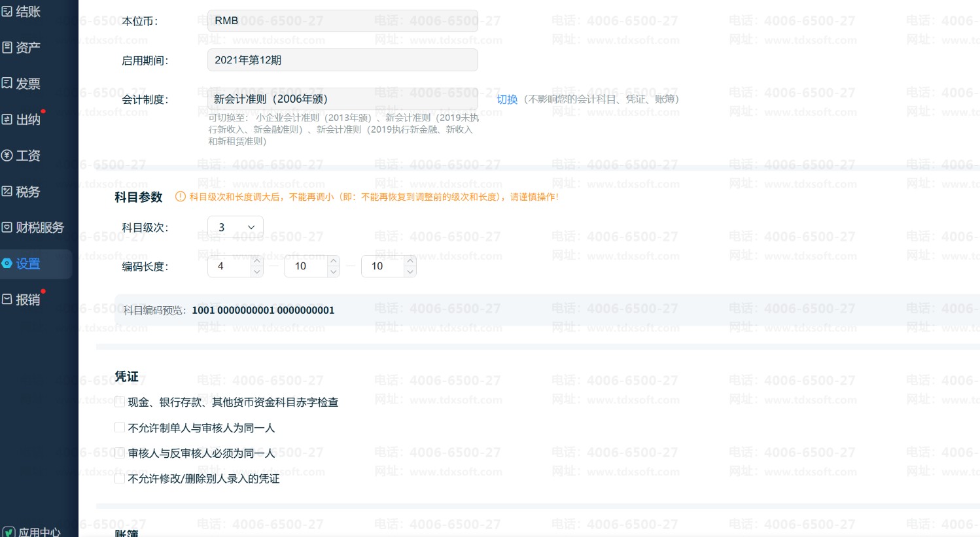Expand the 科目级次 dropdown
The width and height of the screenshot is (980, 537).
coord(236,227)
